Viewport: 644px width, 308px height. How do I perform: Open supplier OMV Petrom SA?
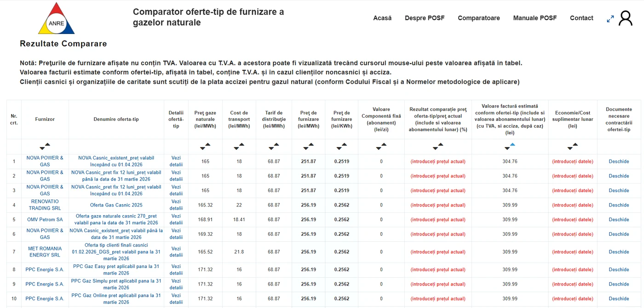[45, 220]
